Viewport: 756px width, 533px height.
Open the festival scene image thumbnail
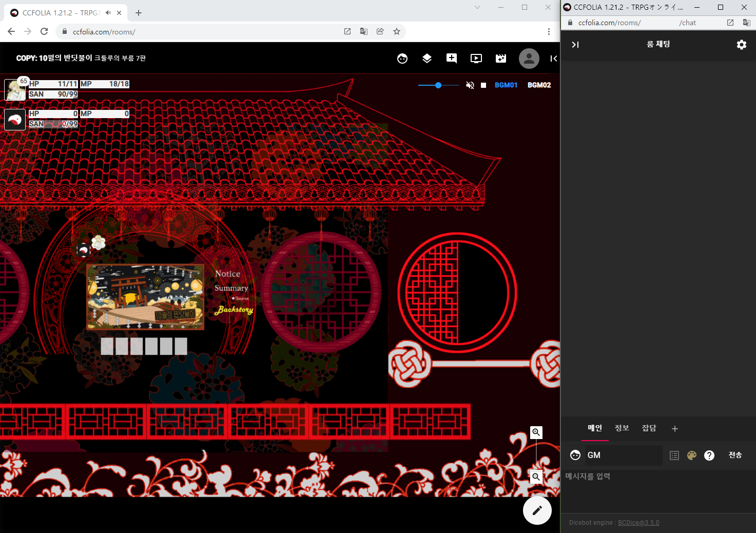click(x=145, y=297)
